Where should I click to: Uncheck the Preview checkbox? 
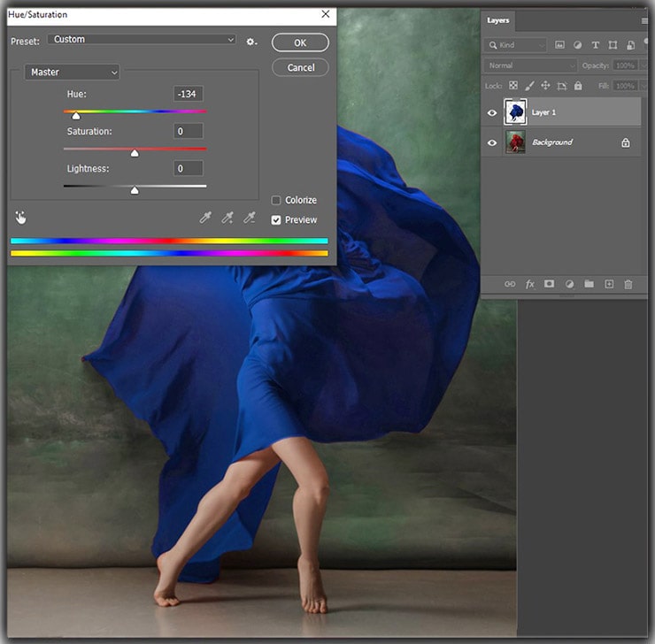276,220
